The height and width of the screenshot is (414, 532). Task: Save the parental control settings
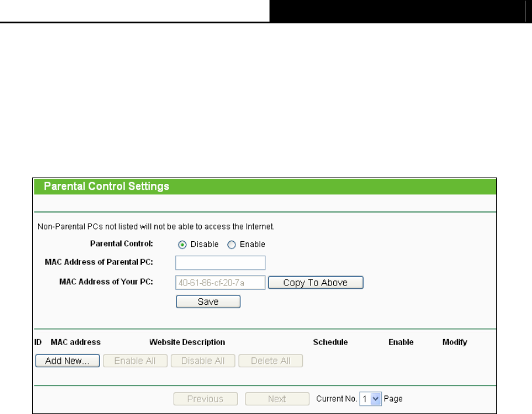[208, 301]
